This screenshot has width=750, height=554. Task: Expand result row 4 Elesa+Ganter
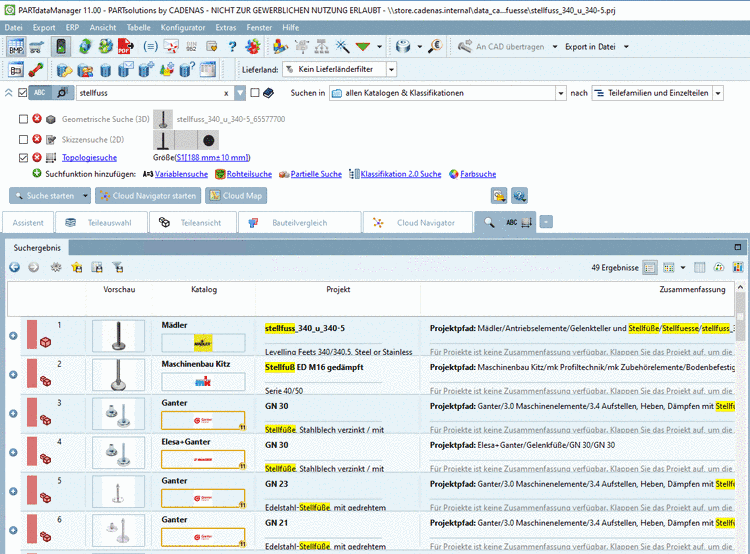click(x=13, y=452)
